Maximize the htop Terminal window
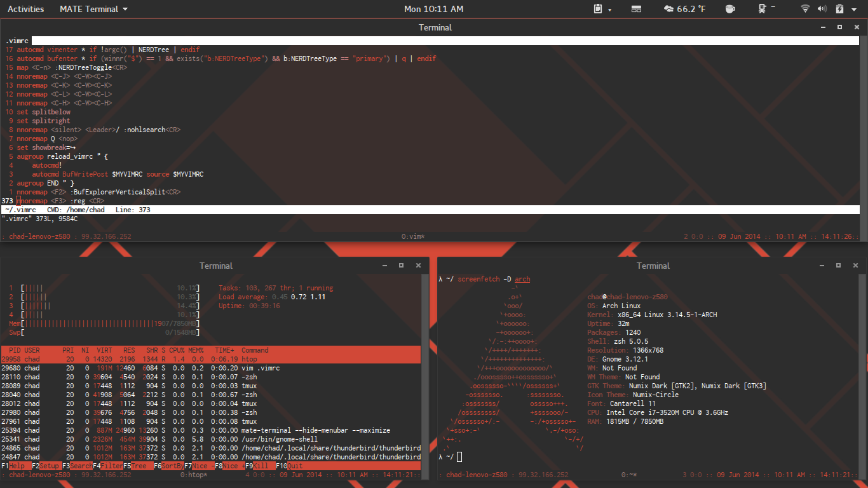The image size is (868, 488). click(402, 266)
